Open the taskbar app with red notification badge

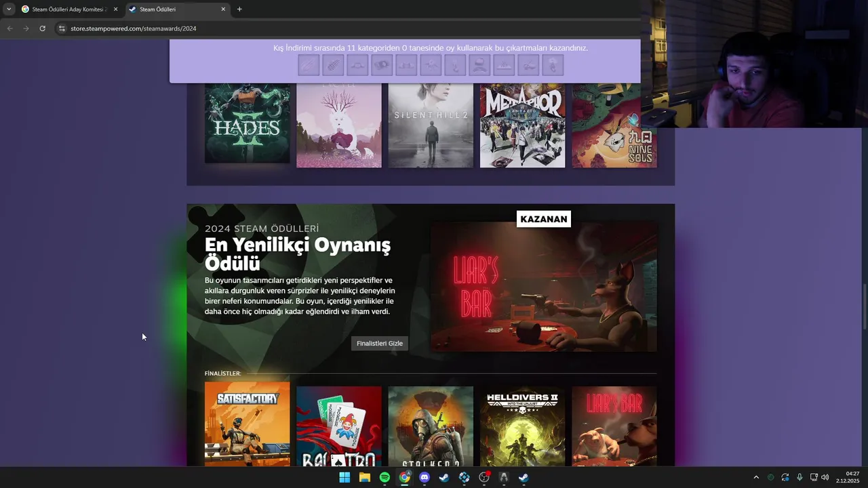[x=484, y=477]
